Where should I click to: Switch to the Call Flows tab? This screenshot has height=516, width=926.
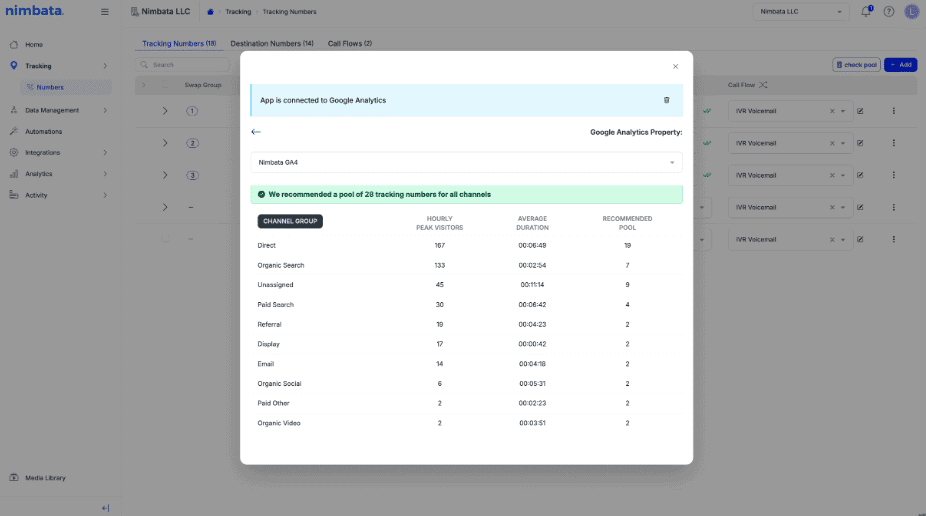coord(350,44)
